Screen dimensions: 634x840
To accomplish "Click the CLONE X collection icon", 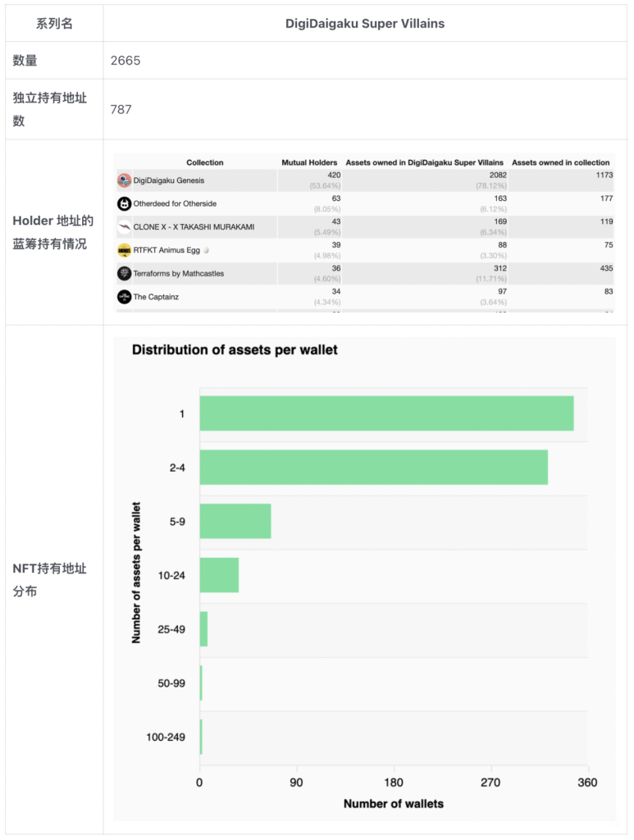I will pyautogui.click(x=124, y=227).
